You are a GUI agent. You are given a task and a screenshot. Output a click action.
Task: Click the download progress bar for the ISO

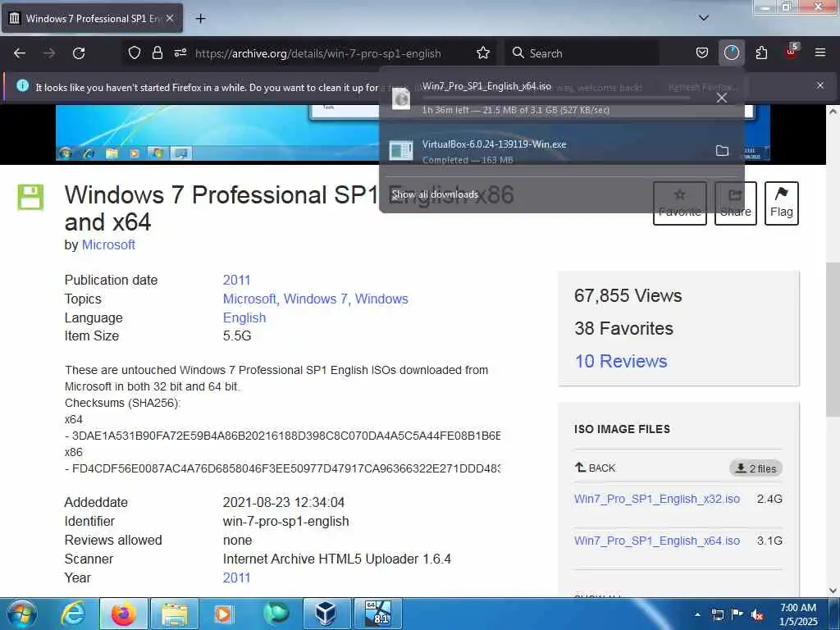click(x=556, y=98)
